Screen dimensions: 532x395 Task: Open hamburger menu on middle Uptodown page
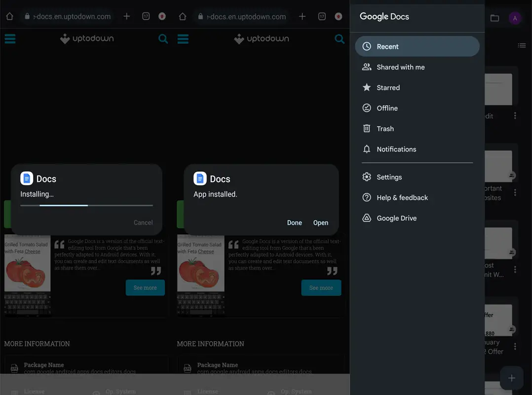coord(183,39)
